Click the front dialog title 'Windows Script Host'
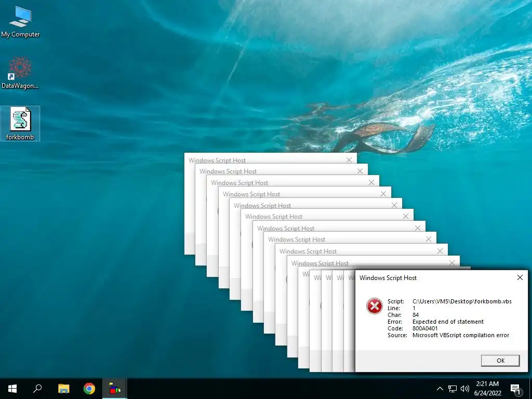 [x=388, y=278]
